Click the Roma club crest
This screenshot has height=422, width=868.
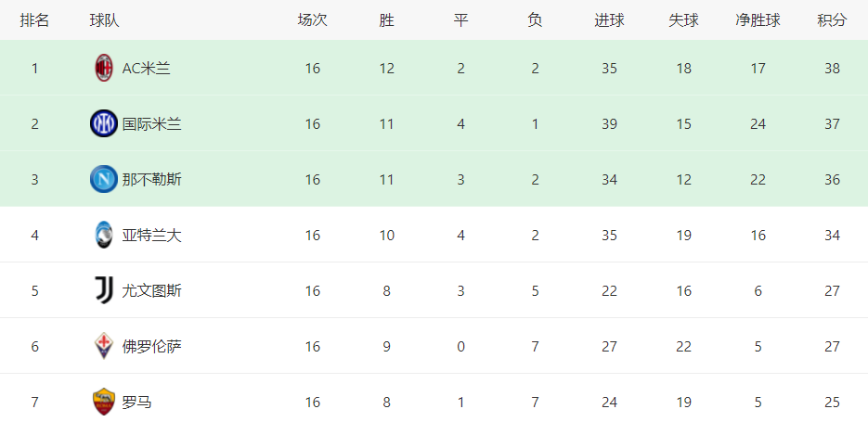pos(104,403)
